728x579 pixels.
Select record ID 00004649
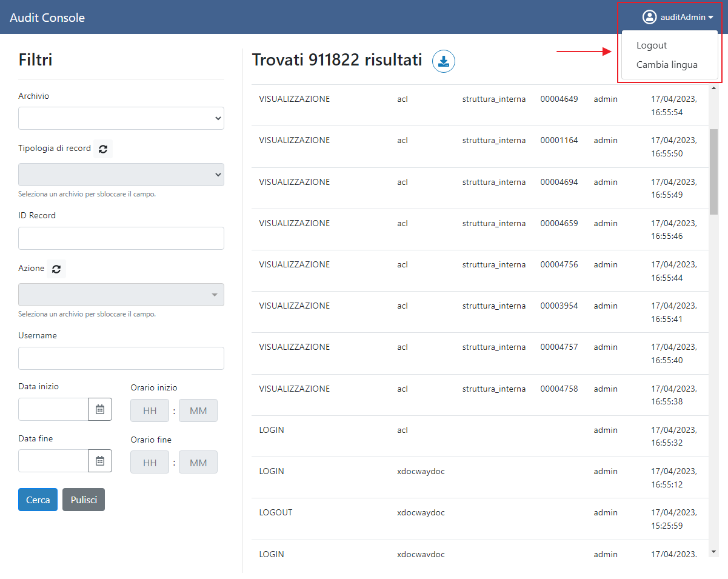coord(559,99)
